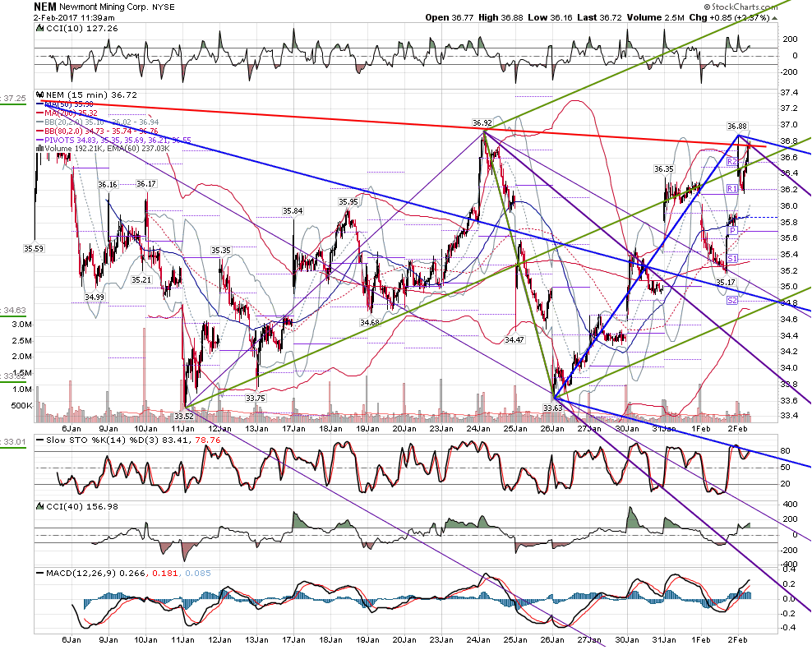812x650 pixels.
Task: Select the S2 pivot marker
Action: tap(731, 301)
